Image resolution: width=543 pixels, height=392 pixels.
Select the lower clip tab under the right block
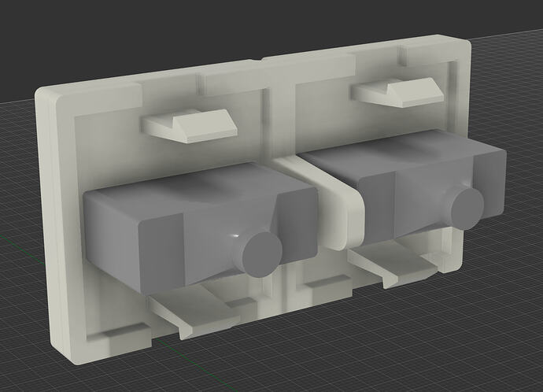click(x=393, y=265)
